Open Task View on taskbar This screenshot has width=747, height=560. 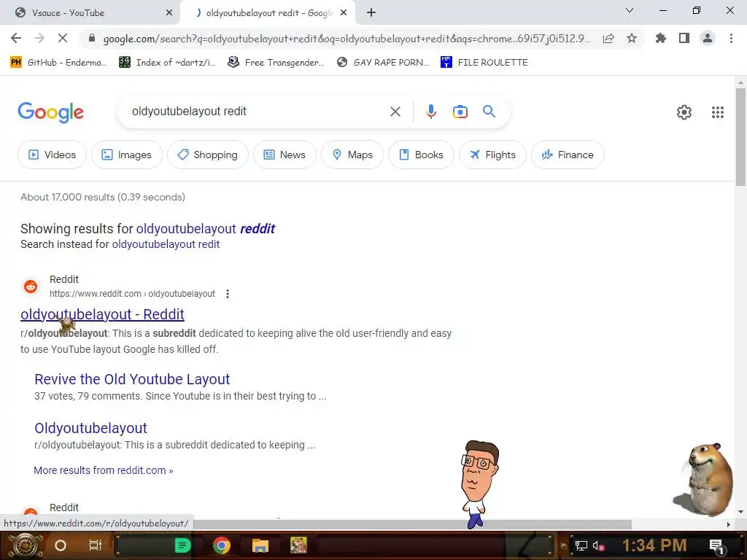[x=96, y=545]
